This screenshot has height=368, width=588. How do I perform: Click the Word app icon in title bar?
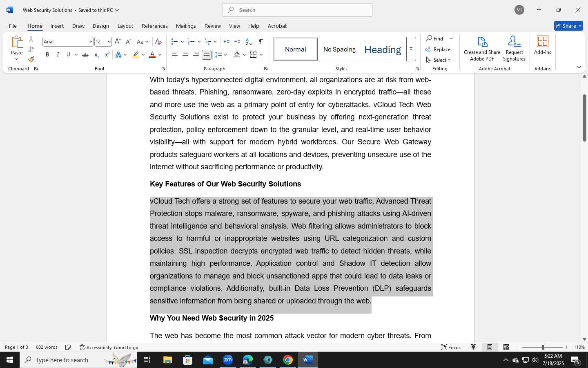pos(10,10)
